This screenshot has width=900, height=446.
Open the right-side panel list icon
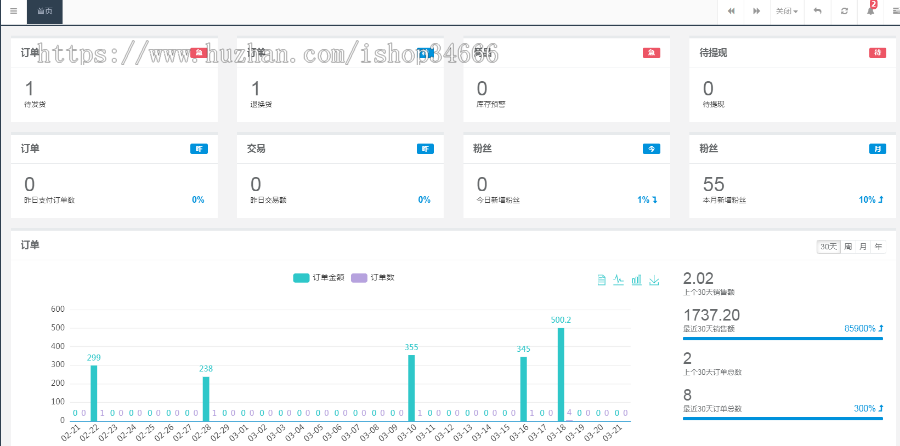tap(895, 11)
